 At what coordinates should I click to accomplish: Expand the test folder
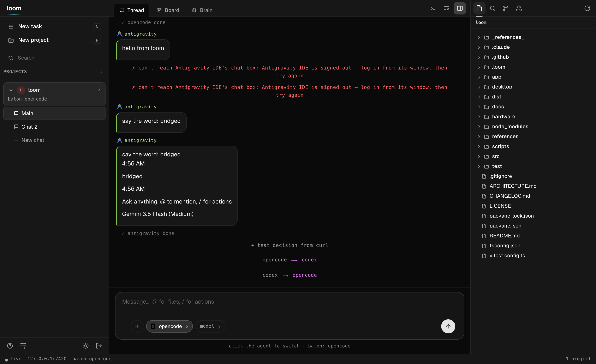coord(533,166)
